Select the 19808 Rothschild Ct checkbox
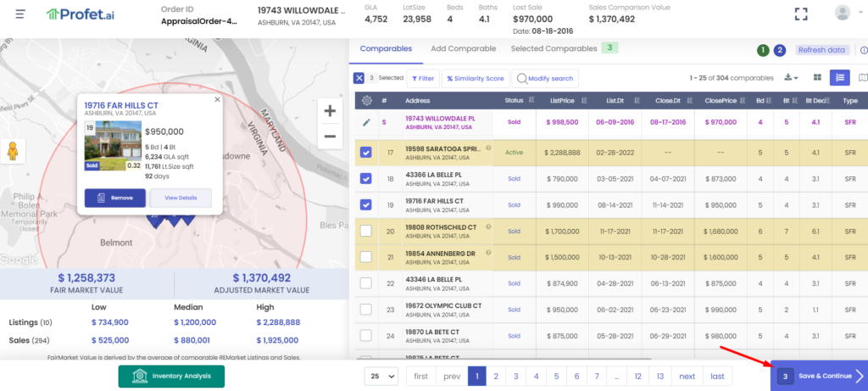Image resolution: width=868 pixels, height=391 pixels. [x=366, y=231]
